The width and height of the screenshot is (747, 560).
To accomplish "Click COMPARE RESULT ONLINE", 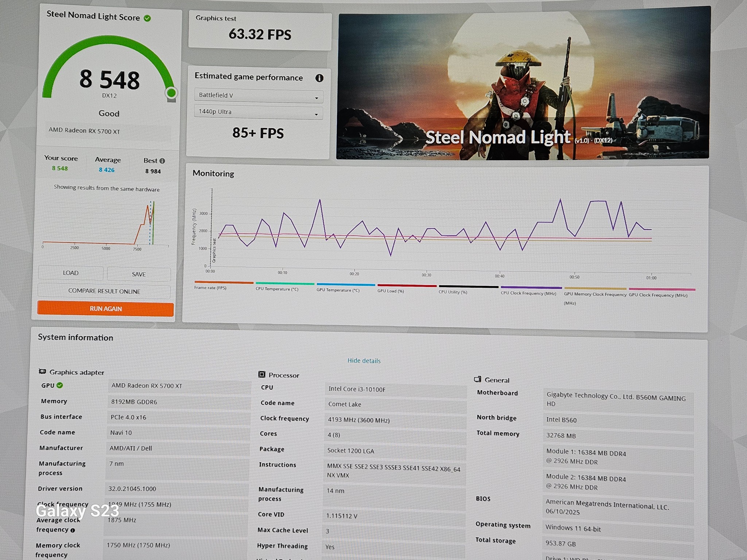I will [104, 291].
